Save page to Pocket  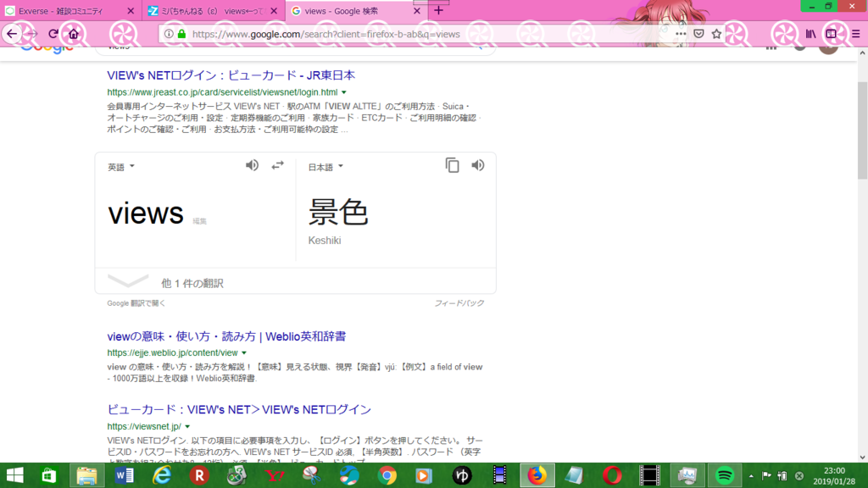(x=698, y=34)
